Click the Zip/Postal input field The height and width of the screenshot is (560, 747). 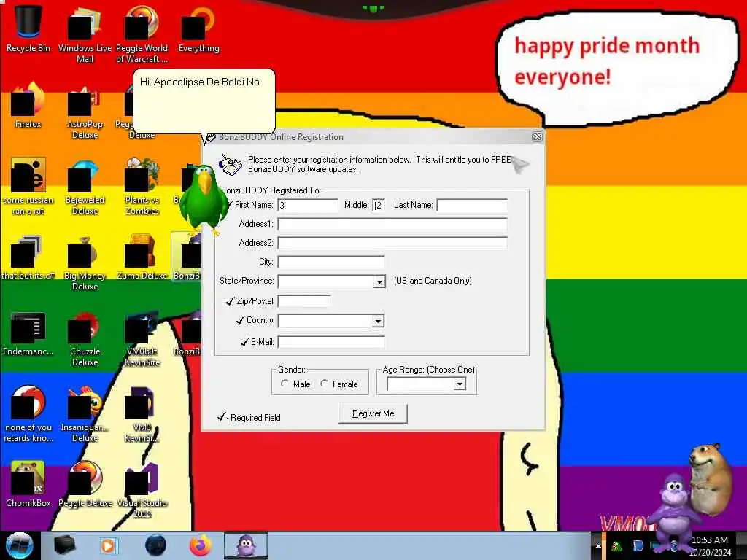click(x=304, y=301)
